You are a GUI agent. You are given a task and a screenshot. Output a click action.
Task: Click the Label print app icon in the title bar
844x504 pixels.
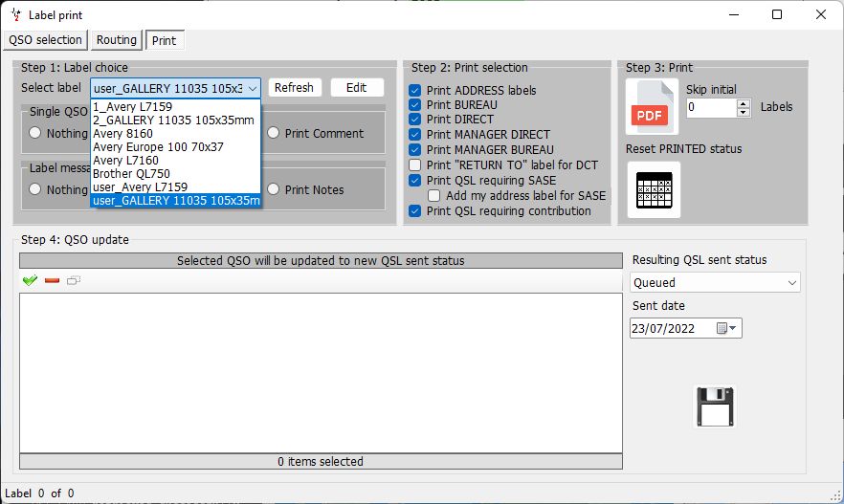[15, 14]
